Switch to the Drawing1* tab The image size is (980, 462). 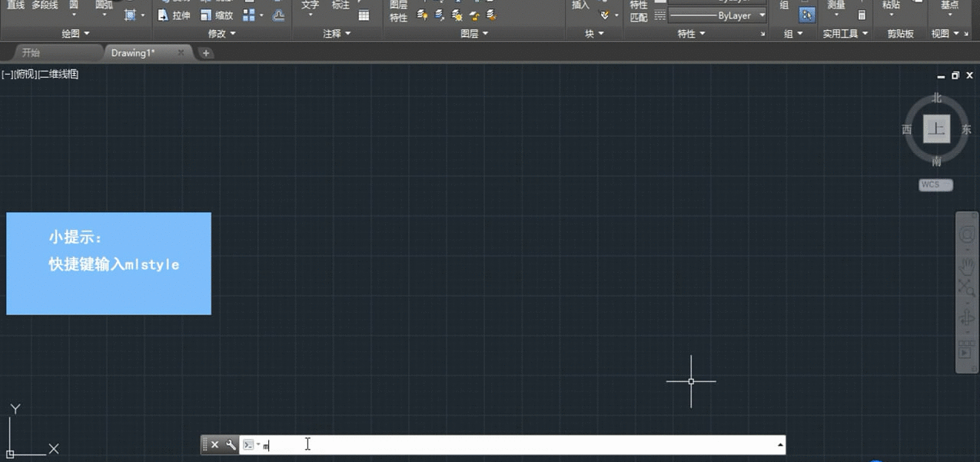(133, 53)
